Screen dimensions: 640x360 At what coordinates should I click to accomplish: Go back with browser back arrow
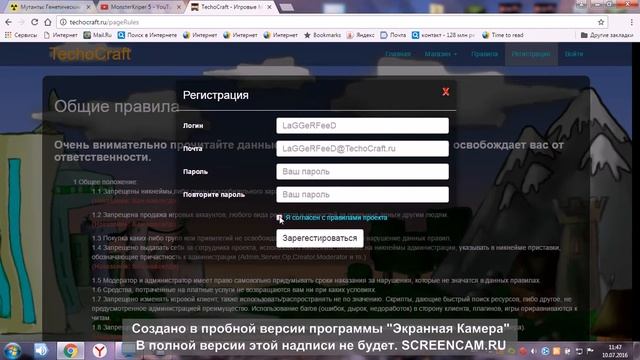[x=9, y=22]
